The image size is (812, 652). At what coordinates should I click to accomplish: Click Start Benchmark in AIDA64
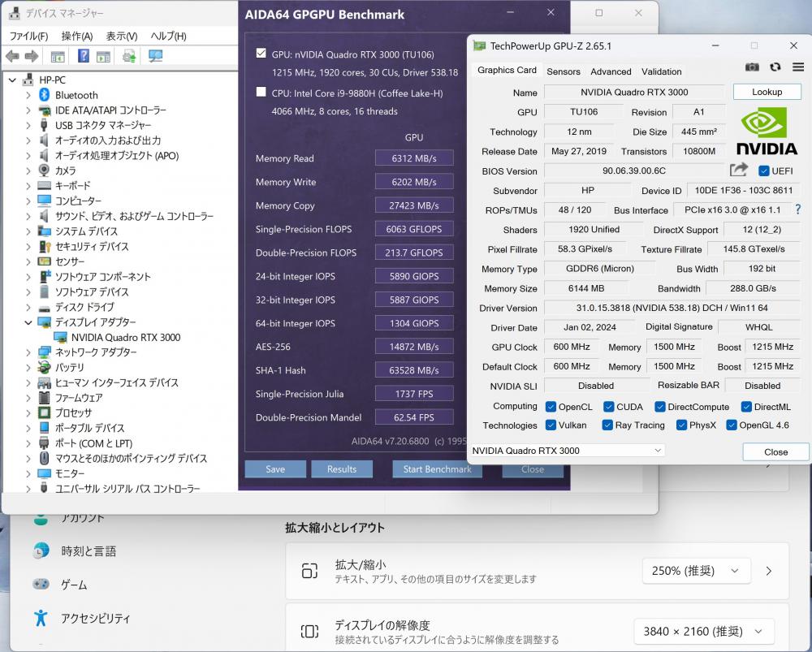tap(437, 469)
